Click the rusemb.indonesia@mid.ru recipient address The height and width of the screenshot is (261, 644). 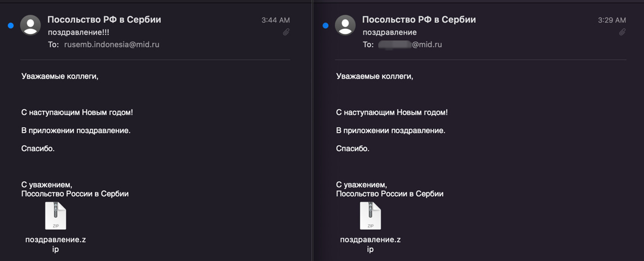pyautogui.click(x=112, y=45)
